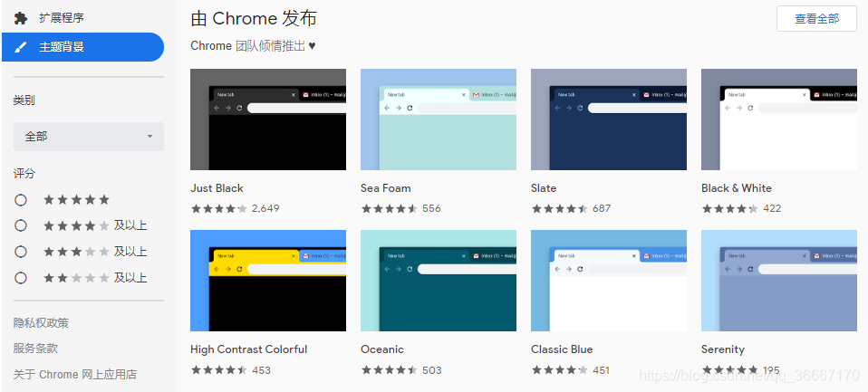The image size is (868, 392).
Task: Click Classic Blue's 451 rating count
Action: (x=602, y=370)
